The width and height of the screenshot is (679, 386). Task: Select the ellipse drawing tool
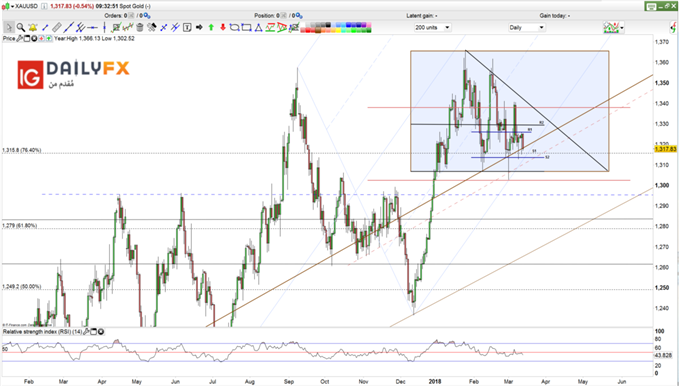(234, 27)
